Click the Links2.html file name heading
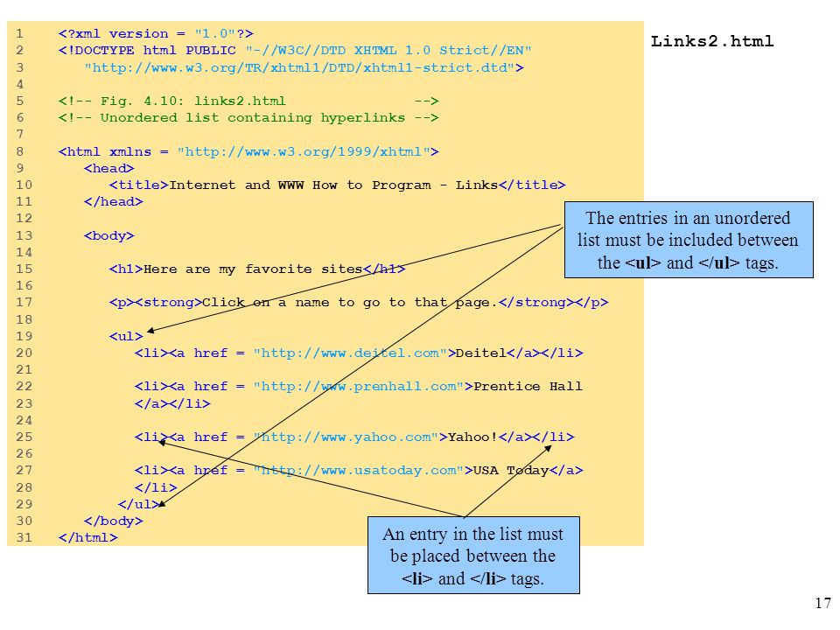This screenshot has width=840, height=630. 712,41
